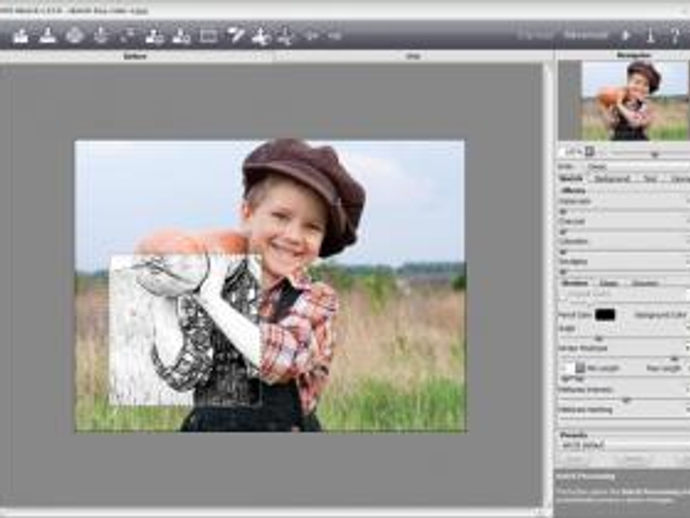The image size is (690, 518).
Task: Click the Background Color label
Action: click(x=661, y=315)
